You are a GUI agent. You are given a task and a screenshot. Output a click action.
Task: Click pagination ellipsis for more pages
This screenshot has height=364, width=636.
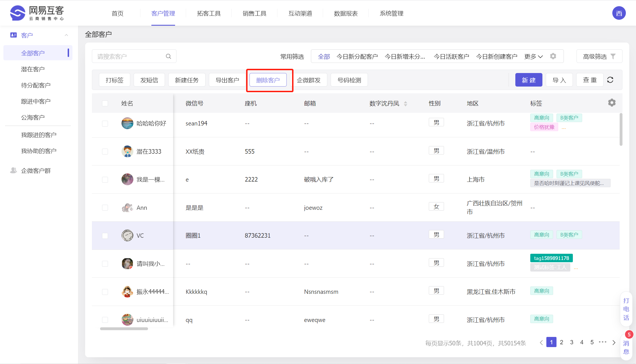602,342
